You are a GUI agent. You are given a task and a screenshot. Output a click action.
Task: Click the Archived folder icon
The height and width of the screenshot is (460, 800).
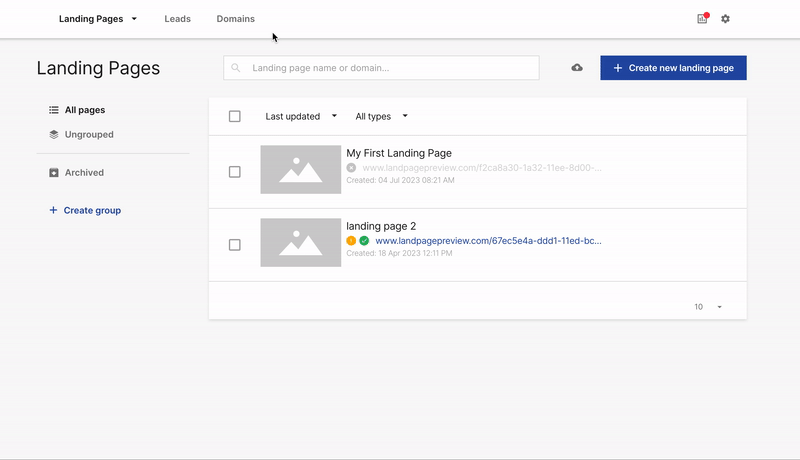pos(54,173)
